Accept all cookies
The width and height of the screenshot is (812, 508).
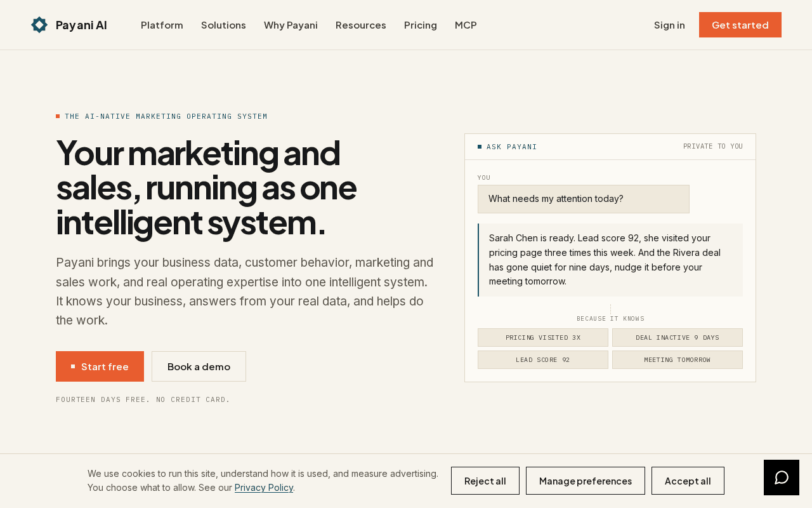click(x=688, y=481)
